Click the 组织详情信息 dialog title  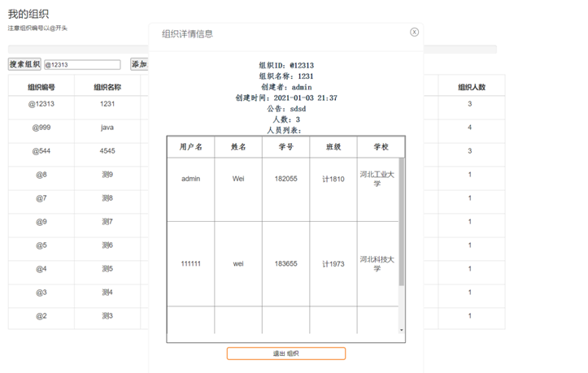click(188, 34)
